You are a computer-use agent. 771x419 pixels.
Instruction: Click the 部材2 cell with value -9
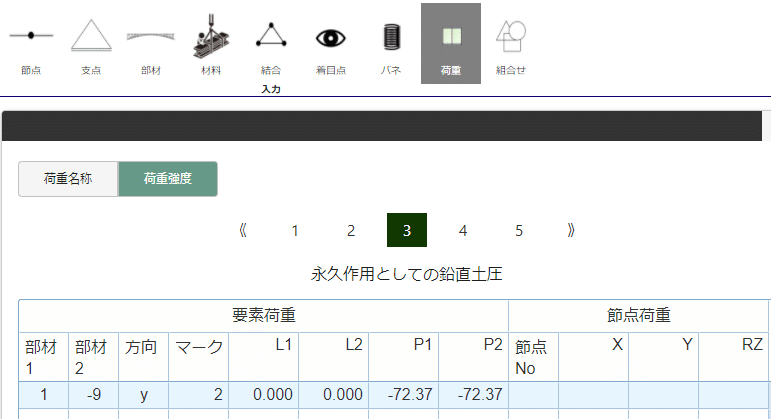pos(93,394)
